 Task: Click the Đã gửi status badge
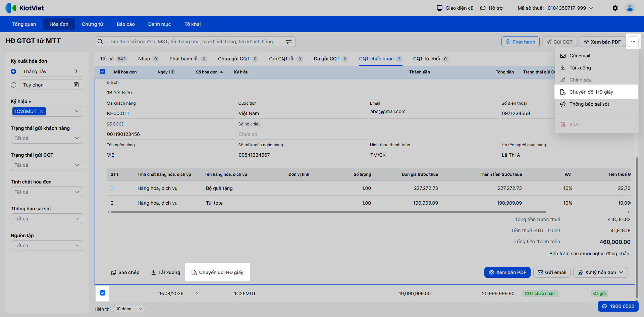point(599,294)
